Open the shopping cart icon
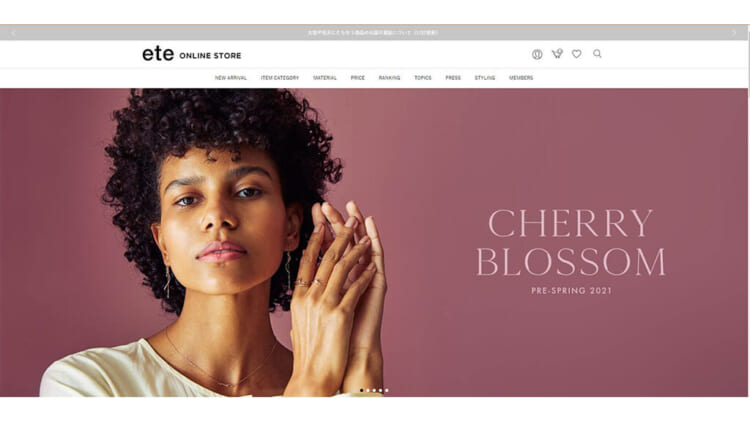This screenshot has height=422, width=750. (557, 54)
